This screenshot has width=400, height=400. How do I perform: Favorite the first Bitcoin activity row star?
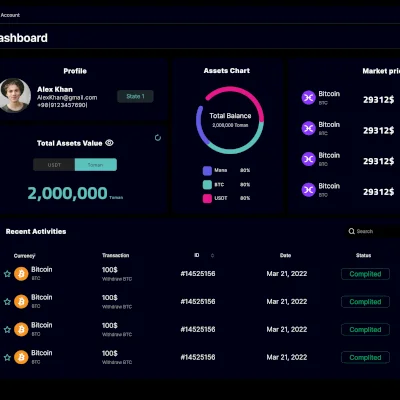(7, 274)
